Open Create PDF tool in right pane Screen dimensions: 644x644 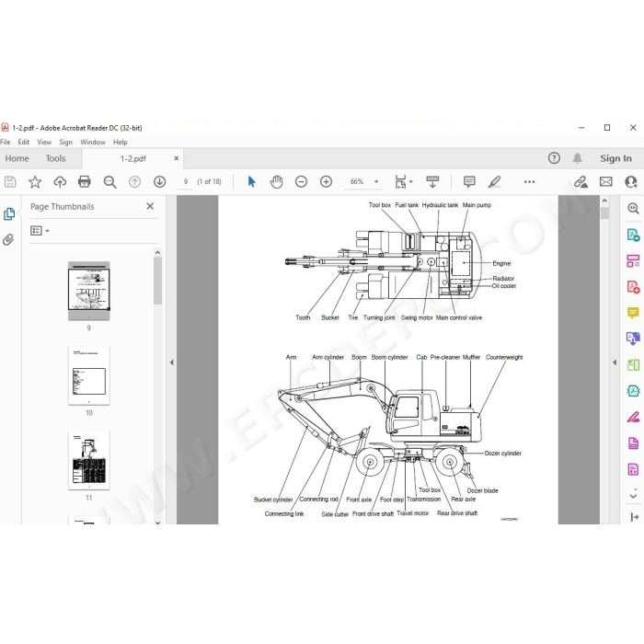pos(633,287)
